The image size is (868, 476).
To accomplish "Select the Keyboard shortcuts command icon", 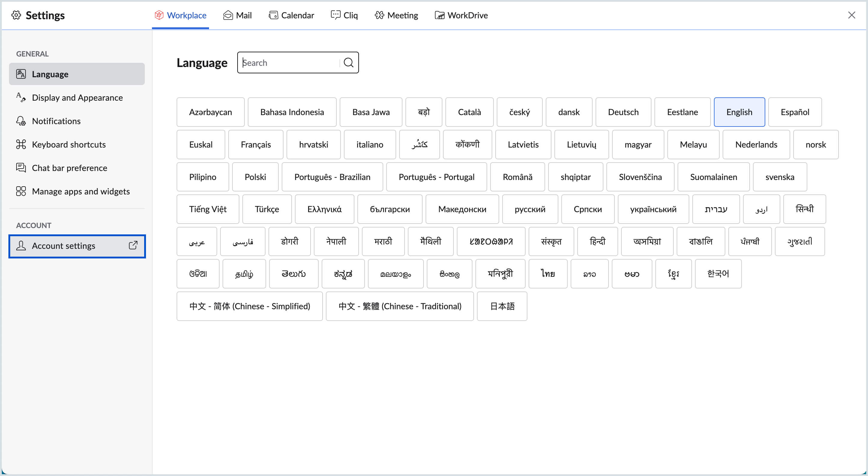I will (x=21, y=144).
